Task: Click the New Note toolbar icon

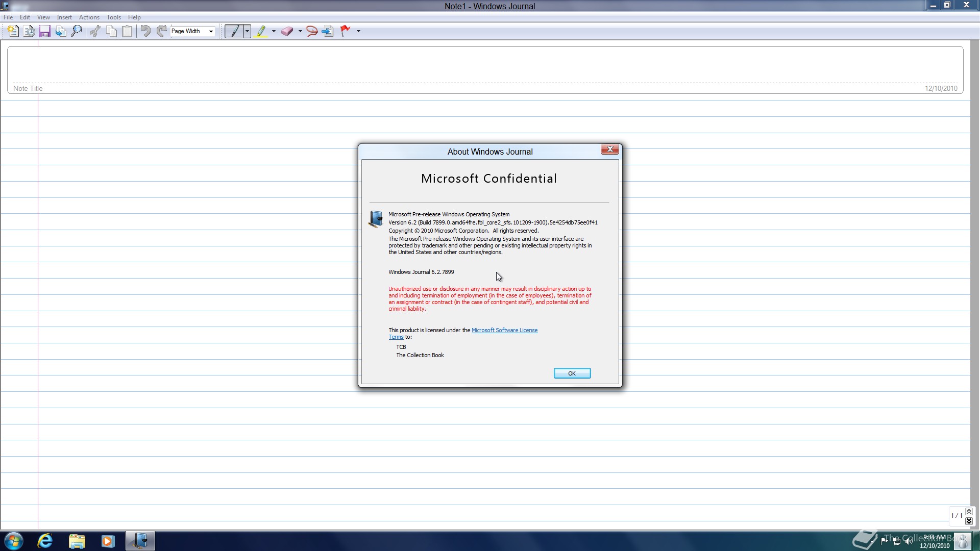Action: click(13, 31)
